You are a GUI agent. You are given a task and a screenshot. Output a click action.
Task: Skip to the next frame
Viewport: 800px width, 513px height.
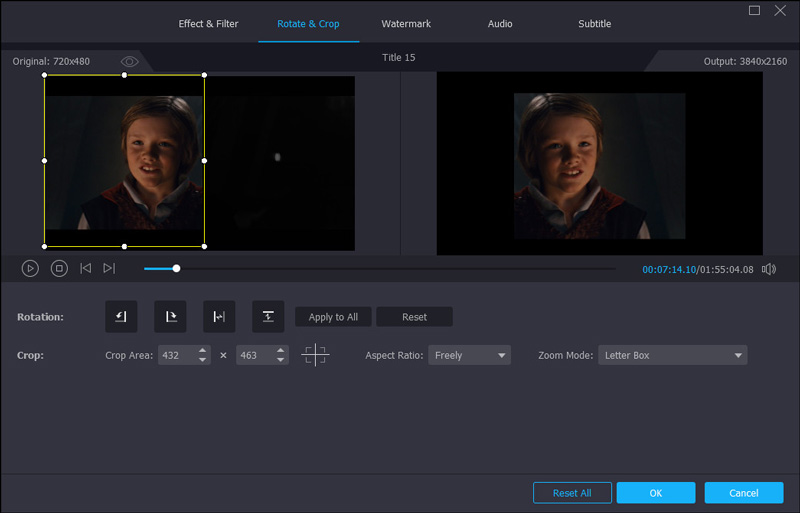(x=109, y=268)
